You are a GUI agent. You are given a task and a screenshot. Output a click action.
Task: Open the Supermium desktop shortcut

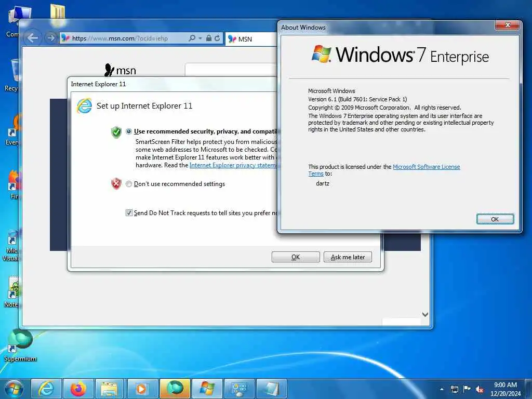pyautogui.click(x=20, y=345)
